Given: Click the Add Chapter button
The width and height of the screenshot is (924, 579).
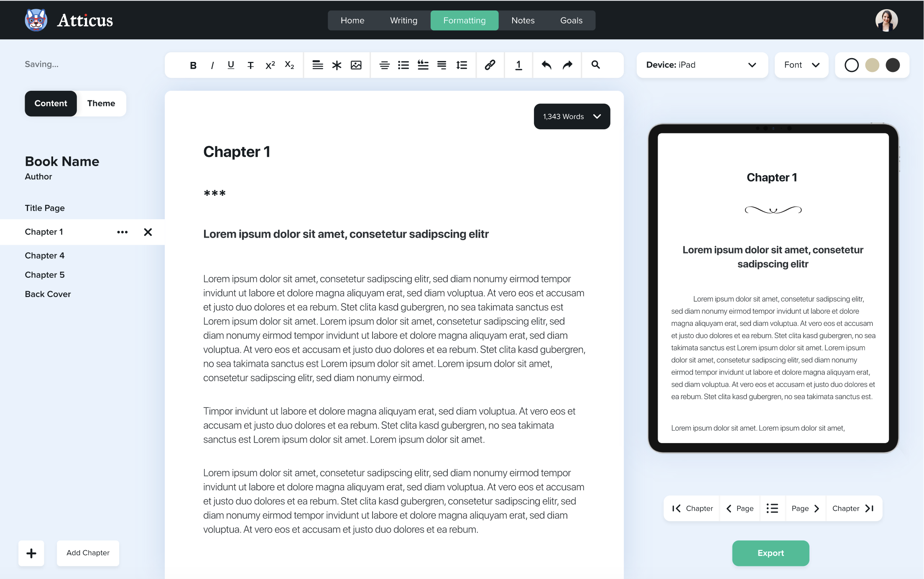Looking at the screenshot, I should pyautogui.click(x=87, y=552).
